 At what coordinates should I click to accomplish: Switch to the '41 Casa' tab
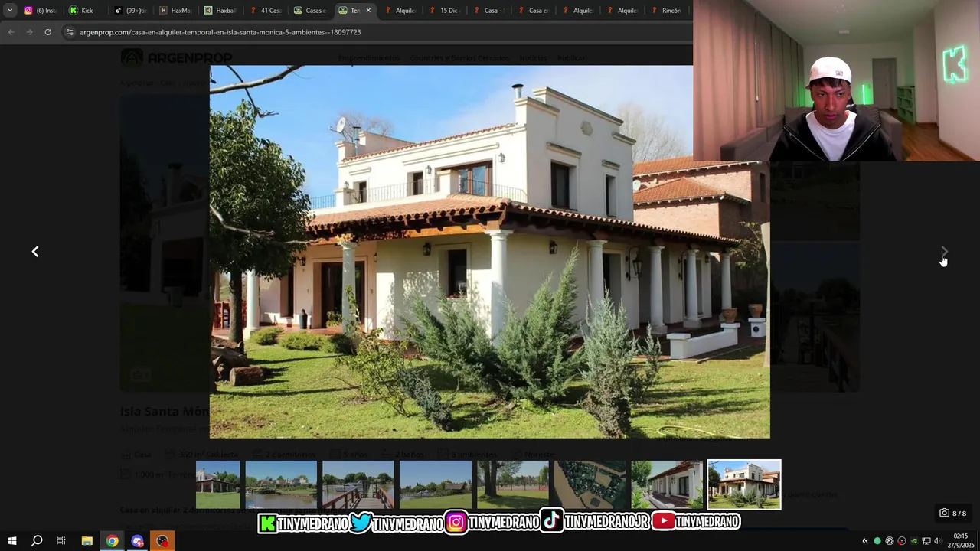[265, 11]
